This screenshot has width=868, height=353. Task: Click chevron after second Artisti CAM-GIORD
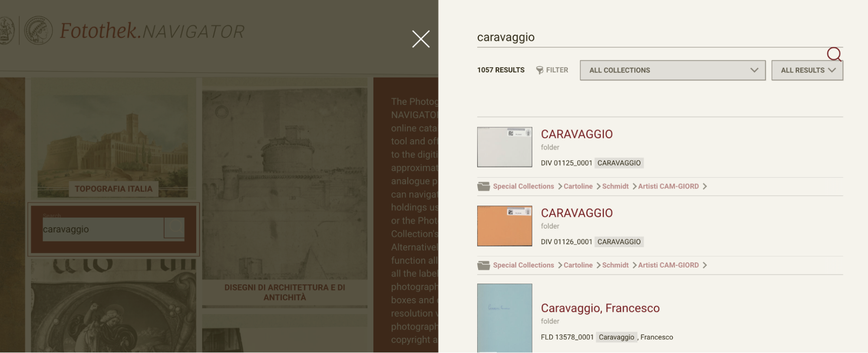pos(705,265)
